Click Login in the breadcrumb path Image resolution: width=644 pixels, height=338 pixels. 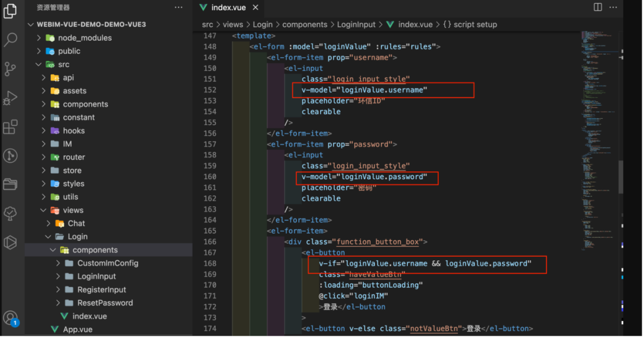click(262, 24)
